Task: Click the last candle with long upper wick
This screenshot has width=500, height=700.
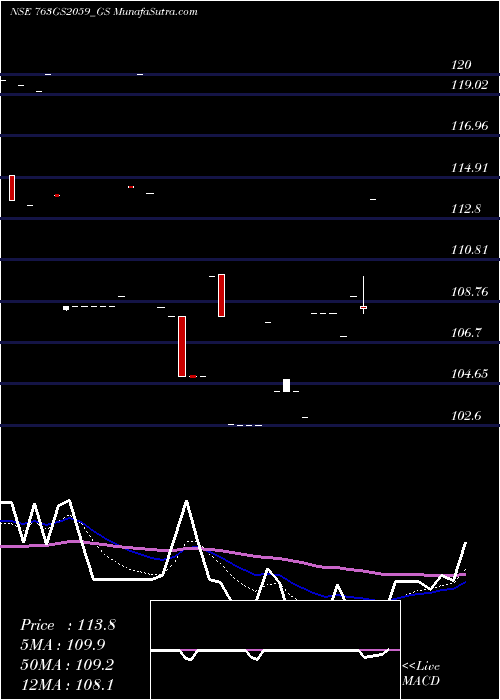Action: point(363,295)
